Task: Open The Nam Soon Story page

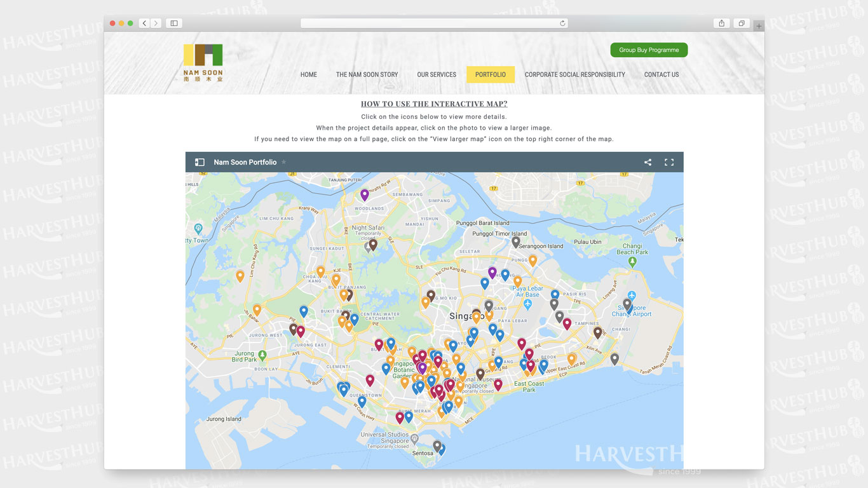Action: tap(367, 74)
